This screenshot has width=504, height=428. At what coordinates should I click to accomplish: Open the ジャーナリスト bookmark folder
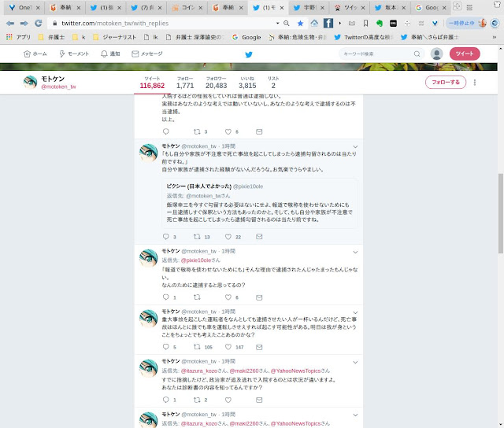[114, 37]
